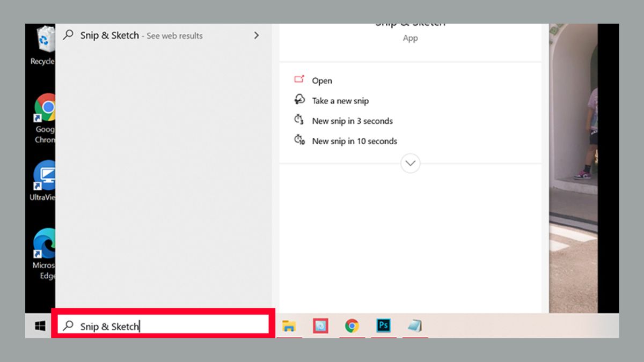
Task: Click the notepad-style icon in taskbar
Action: pos(414,326)
